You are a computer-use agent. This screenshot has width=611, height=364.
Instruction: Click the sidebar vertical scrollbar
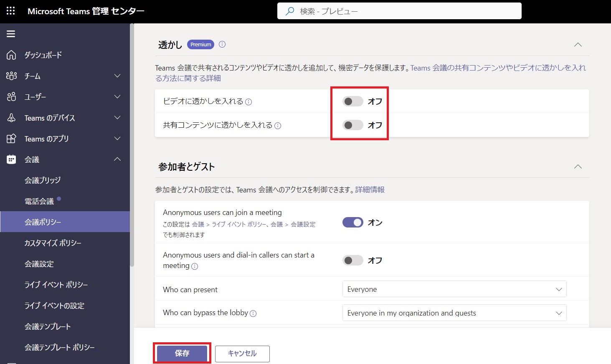pos(132,145)
